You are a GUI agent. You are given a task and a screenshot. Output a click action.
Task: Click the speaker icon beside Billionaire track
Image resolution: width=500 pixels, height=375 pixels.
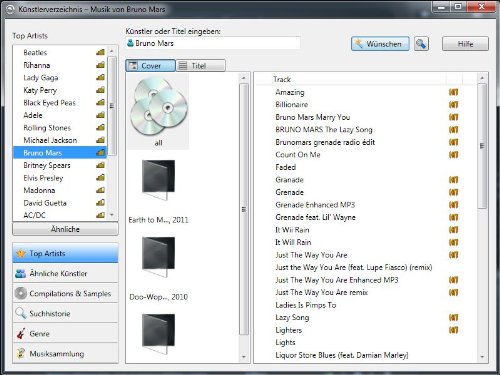[453, 105]
